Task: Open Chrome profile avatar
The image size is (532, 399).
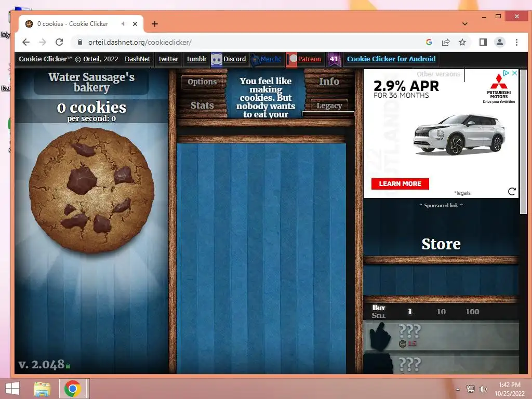Action: coord(499,42)
